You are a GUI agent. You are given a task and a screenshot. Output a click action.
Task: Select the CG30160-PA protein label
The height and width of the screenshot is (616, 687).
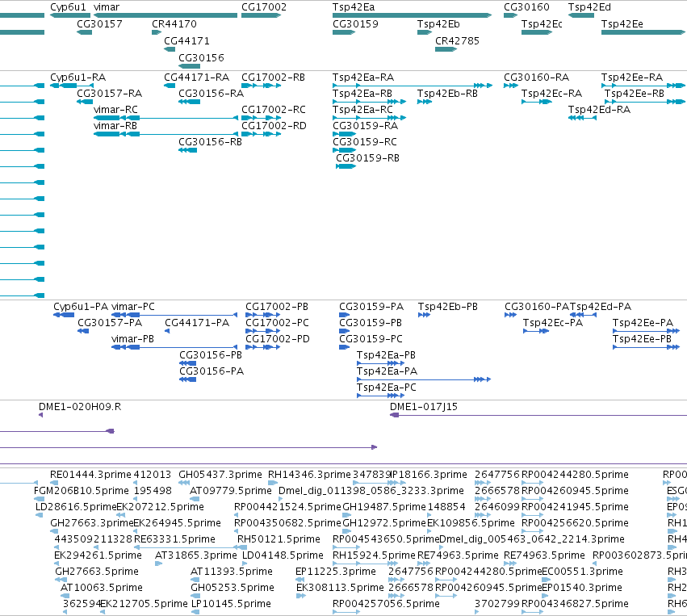click(537, 307)
